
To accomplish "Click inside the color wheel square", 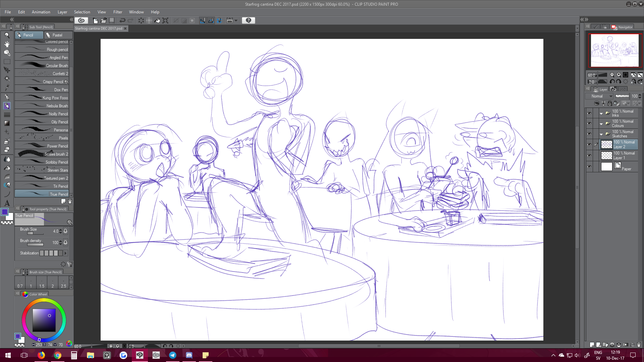I will click(44, 320).
